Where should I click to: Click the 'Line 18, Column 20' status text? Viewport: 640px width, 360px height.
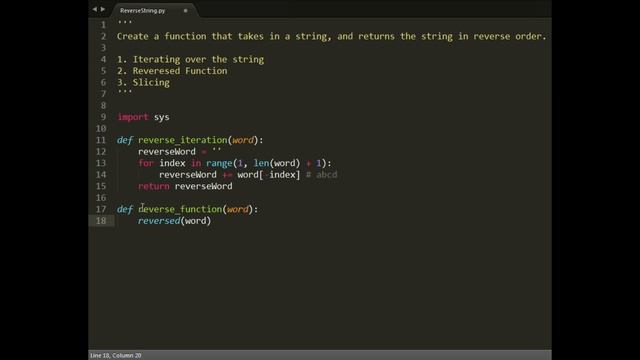[x=116, y=356]
